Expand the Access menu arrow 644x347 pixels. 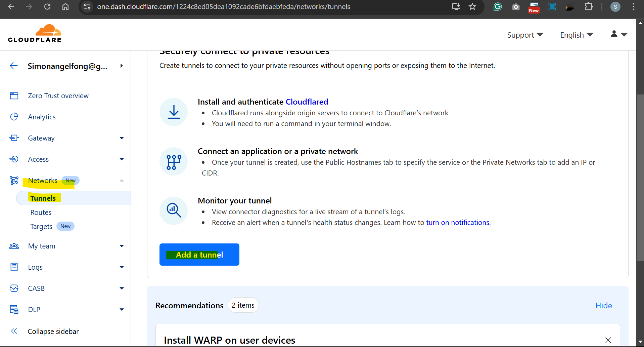(x=122, y=159)
